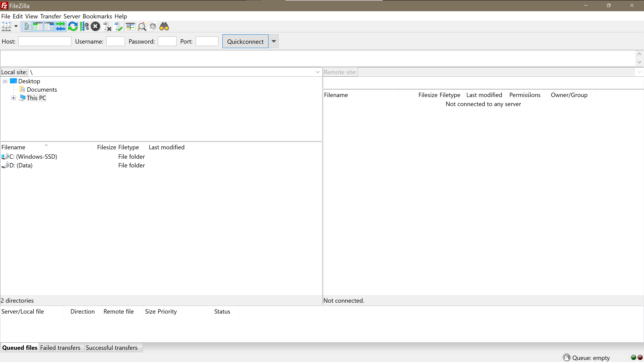Select Documents in the local tree
Screen dimensions: 644x362
click(x=42, y=89)
